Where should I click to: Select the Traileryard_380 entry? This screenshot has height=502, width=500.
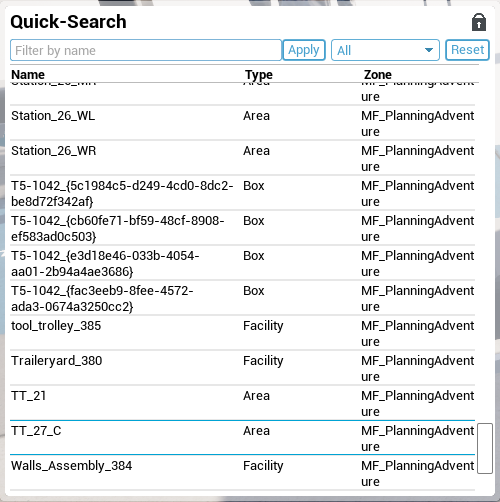click(x=242, y=368)
